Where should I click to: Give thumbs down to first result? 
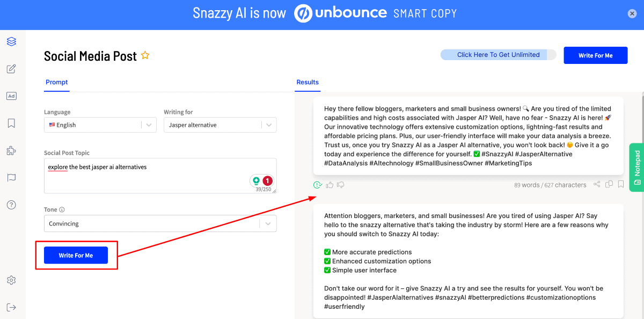click(x=341, y=185)
